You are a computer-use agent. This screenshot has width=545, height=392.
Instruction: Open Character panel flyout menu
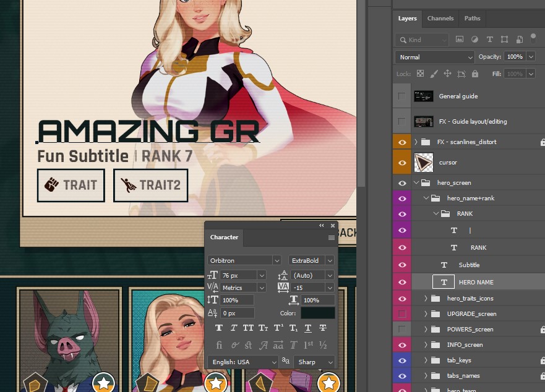pos(331,237)
